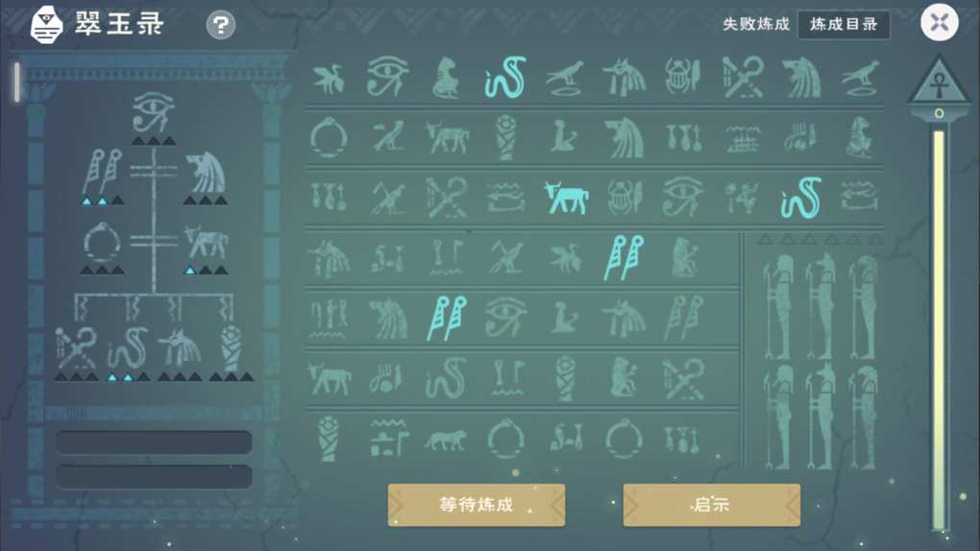Select the walking leopard glyph in the grid

point(445,440)
